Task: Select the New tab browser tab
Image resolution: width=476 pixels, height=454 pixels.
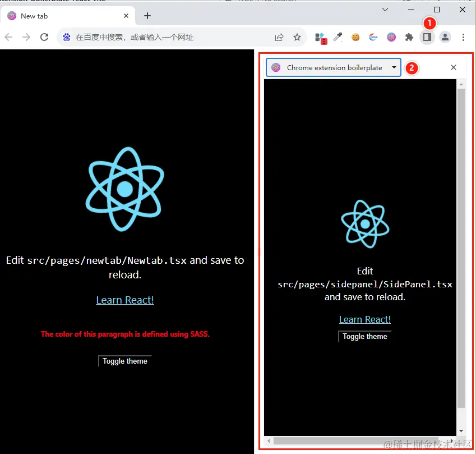Action: pos(67,16)
